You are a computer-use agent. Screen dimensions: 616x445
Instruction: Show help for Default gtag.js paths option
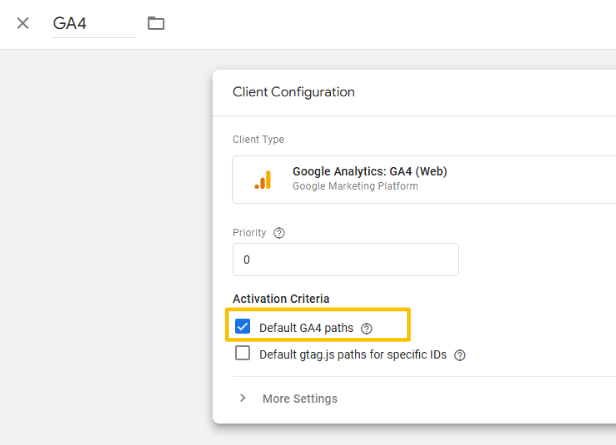click(460, 355)
